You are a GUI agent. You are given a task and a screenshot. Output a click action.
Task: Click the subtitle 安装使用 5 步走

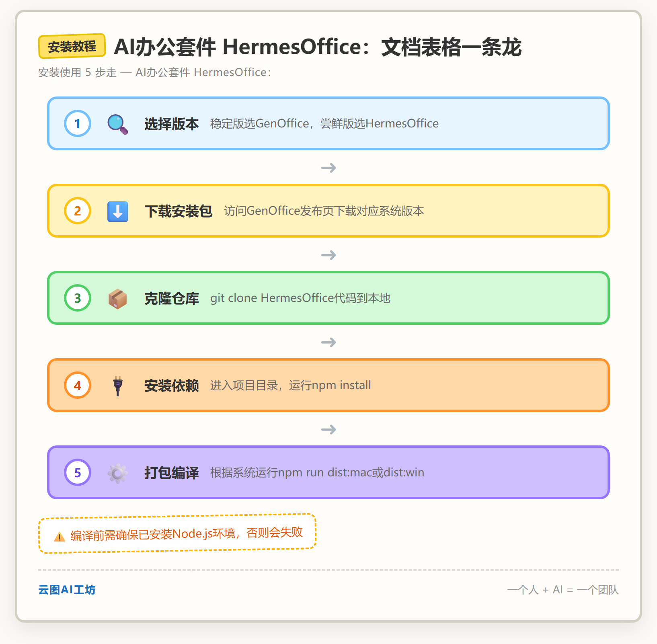77,72
